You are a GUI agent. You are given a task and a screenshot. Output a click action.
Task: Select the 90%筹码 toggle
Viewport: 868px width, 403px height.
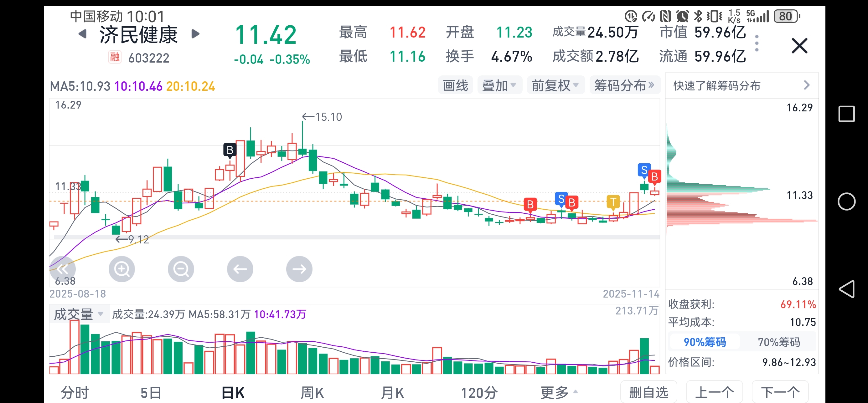tap(704, 342)
